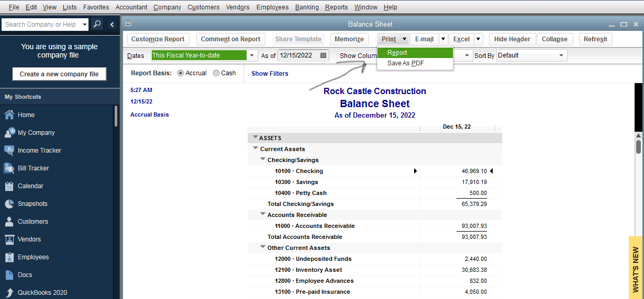Open Calendar shortcut icon

click(x=9, y=186)
